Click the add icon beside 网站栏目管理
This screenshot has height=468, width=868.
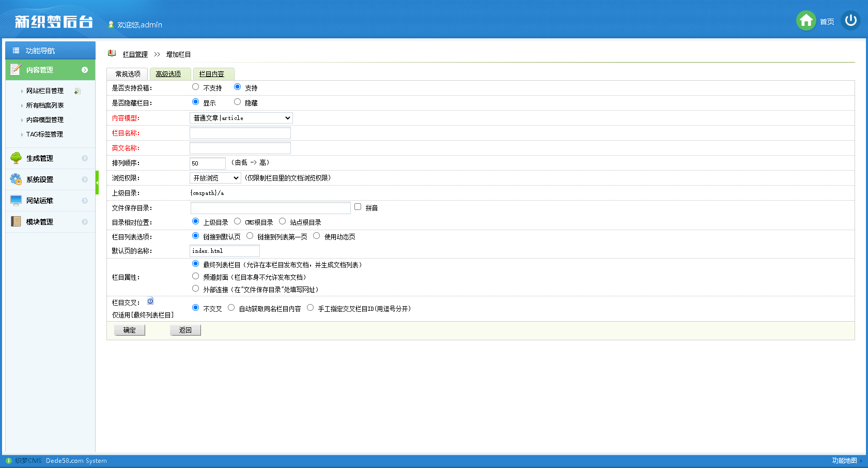[77, 91]
